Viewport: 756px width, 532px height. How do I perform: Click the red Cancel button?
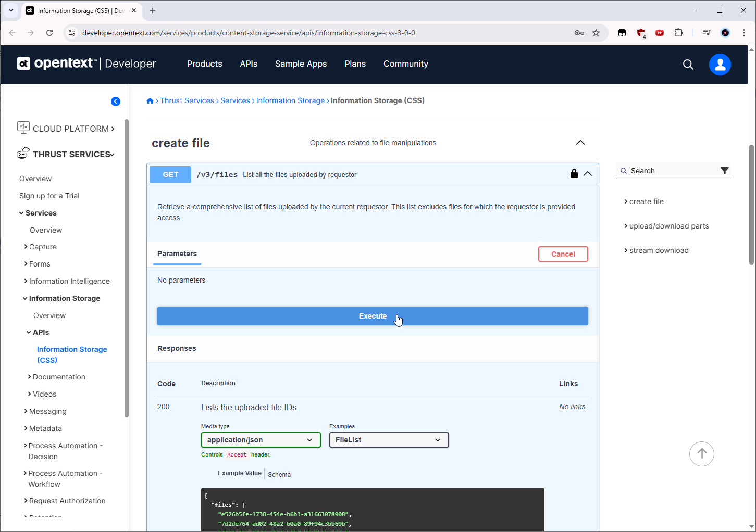(x=563, y=254)
